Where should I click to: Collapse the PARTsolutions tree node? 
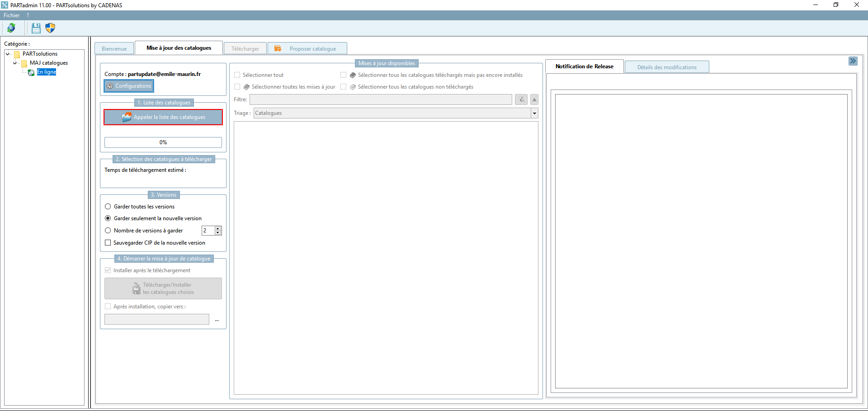8,54
